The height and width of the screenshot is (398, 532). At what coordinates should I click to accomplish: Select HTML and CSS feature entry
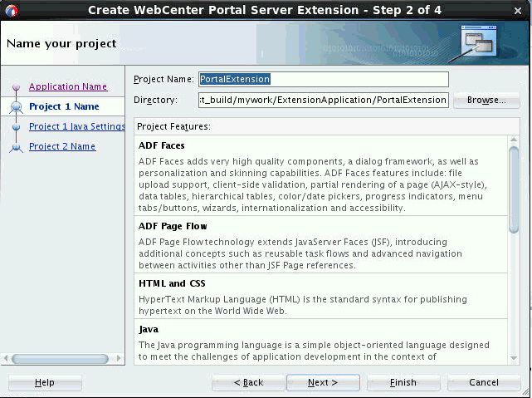[320, 296]
